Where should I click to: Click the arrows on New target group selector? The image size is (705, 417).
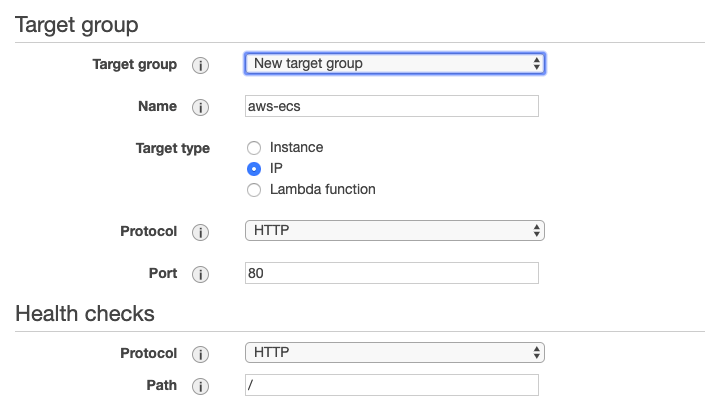[536, 63]
